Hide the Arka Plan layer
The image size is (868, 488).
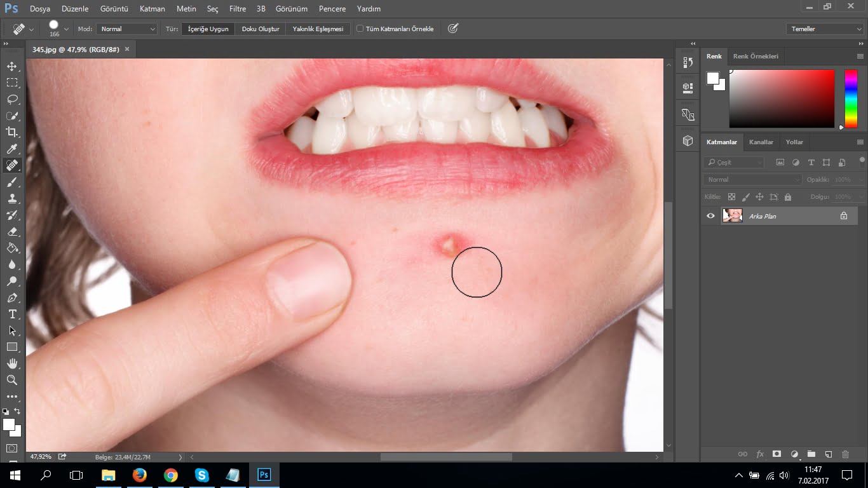pyautogui.click(x=710, y=216)
